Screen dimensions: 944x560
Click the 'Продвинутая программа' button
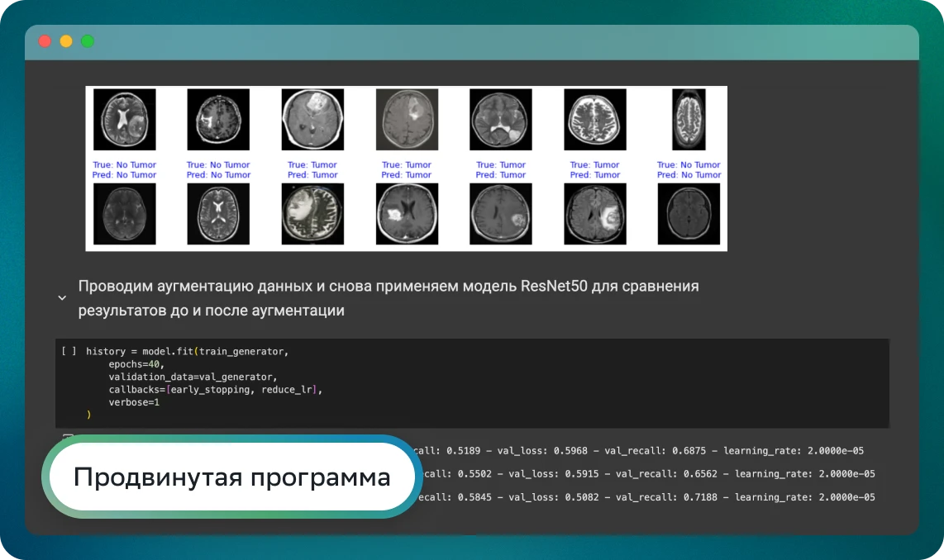pyautogui.click(x=231, y=477)
